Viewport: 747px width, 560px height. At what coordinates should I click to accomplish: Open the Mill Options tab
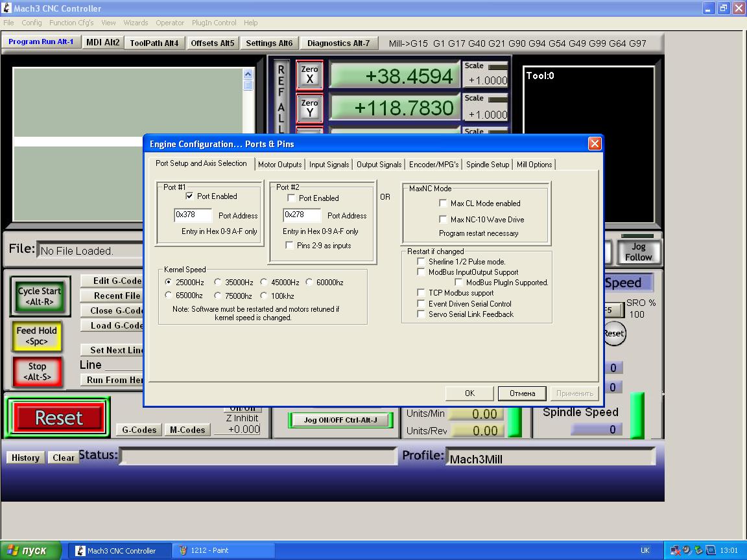[x=534, y=164]
